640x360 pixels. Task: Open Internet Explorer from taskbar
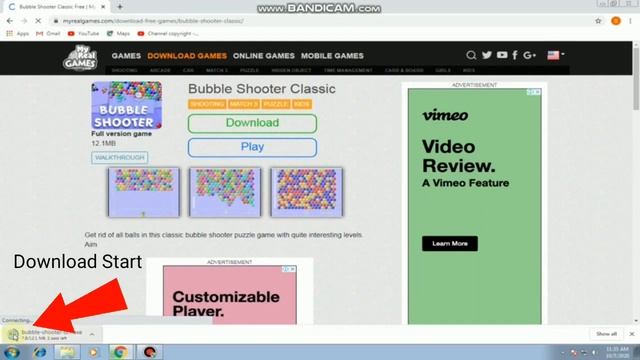click(x=40, y=352)
